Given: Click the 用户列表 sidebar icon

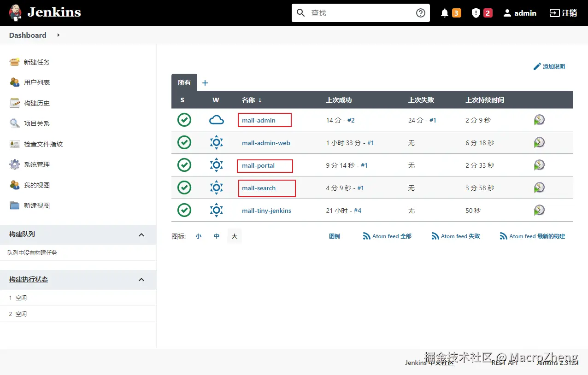Looking at the screenshot, I should [15, 82].
